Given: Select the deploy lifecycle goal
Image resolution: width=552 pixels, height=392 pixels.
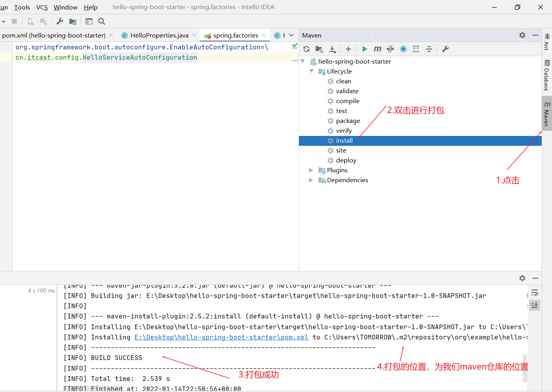Looking at the screenshot, I should tap(346, 160).
